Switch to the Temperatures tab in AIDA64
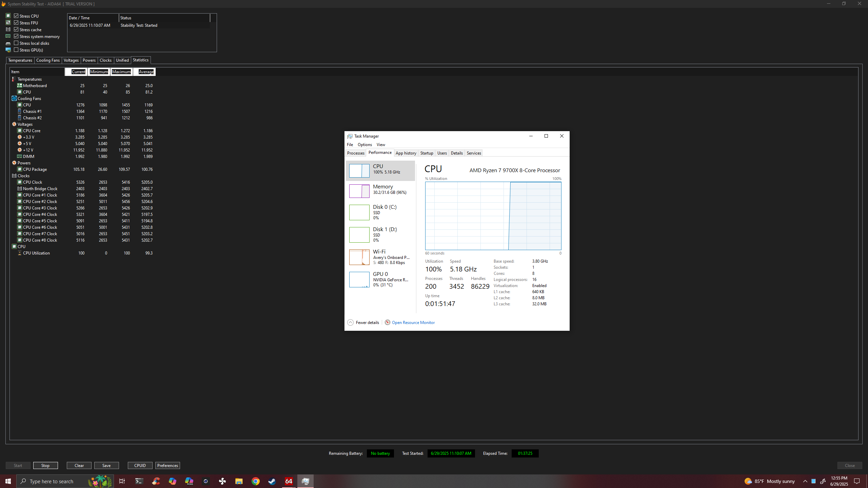Screen dimensions: 868x488 click(x=20, y=60)
